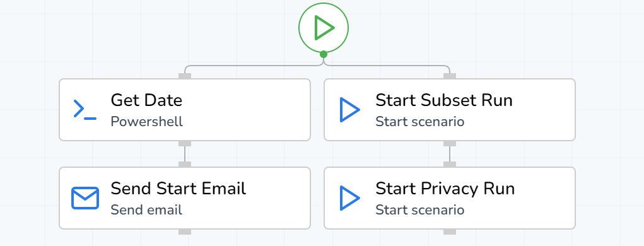The width and height of the screenshot is (644, 246).
Task: Click the input connector port of Start Subset Run
Action: point(450,76)
